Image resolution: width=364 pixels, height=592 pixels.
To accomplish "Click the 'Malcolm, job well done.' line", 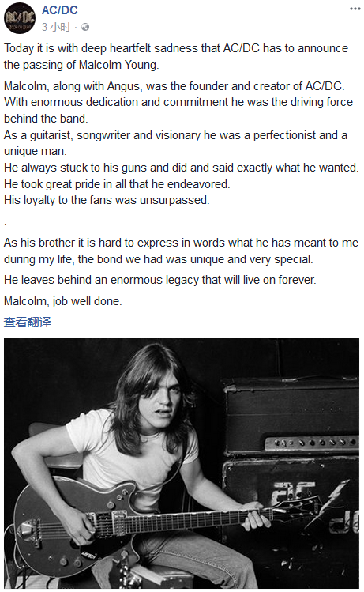I will coord(62,301).
